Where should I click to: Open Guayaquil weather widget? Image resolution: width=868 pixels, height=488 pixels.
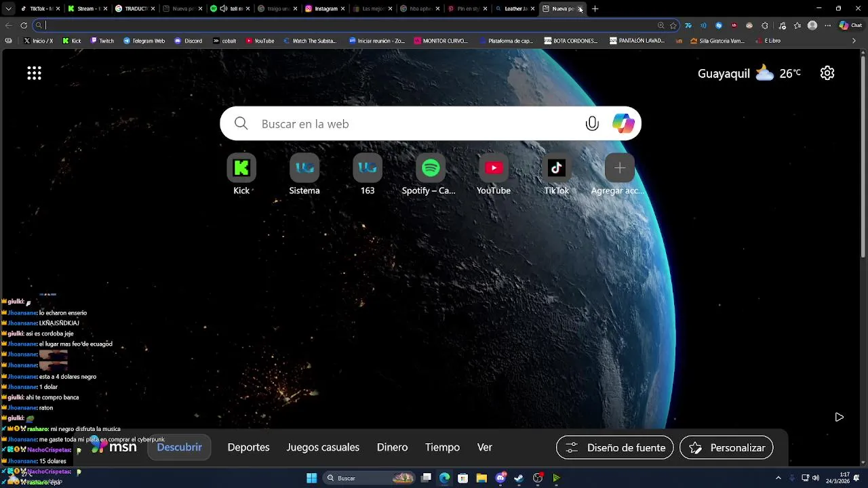coord(749,73)
